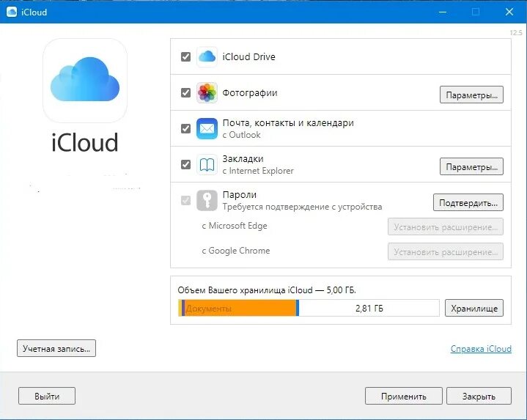Click the Применить button
This screenshot has height=420, width=527.
[403, 396]
